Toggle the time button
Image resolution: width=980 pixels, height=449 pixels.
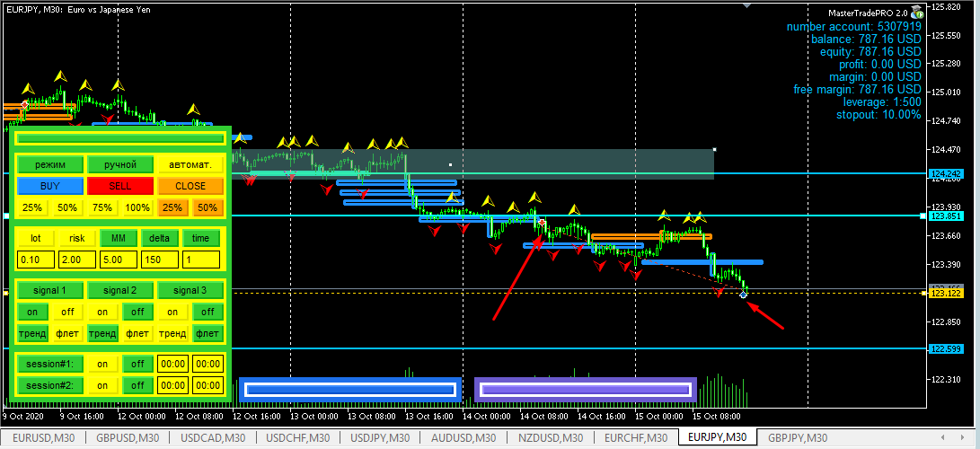pyautogui.click(x=200, y=238)
